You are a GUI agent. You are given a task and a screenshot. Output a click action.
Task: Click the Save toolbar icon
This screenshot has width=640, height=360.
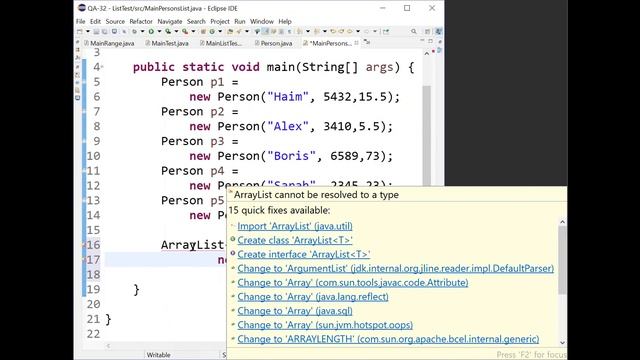click(x=96, y=31)
